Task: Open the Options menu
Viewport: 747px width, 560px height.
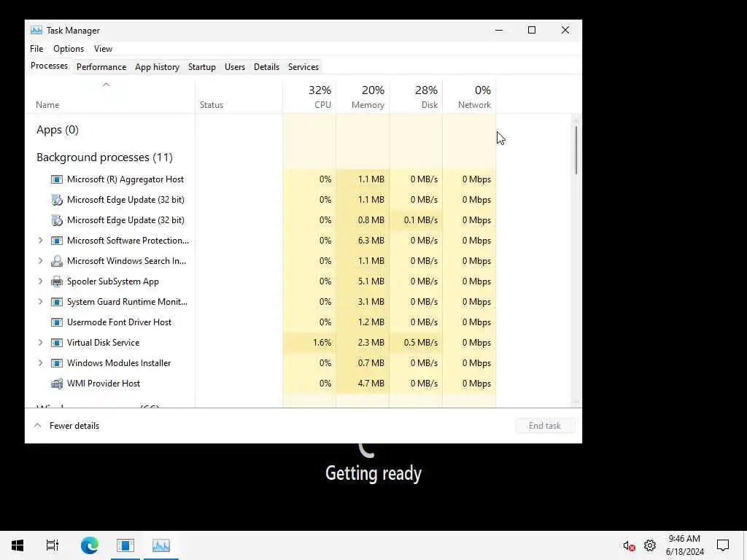Action: pos(69,49)
